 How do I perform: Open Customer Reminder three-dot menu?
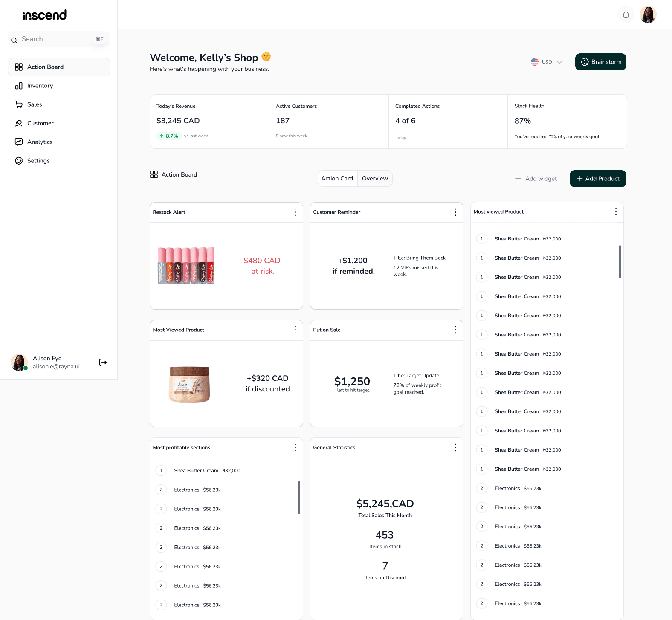click(455, 212)
